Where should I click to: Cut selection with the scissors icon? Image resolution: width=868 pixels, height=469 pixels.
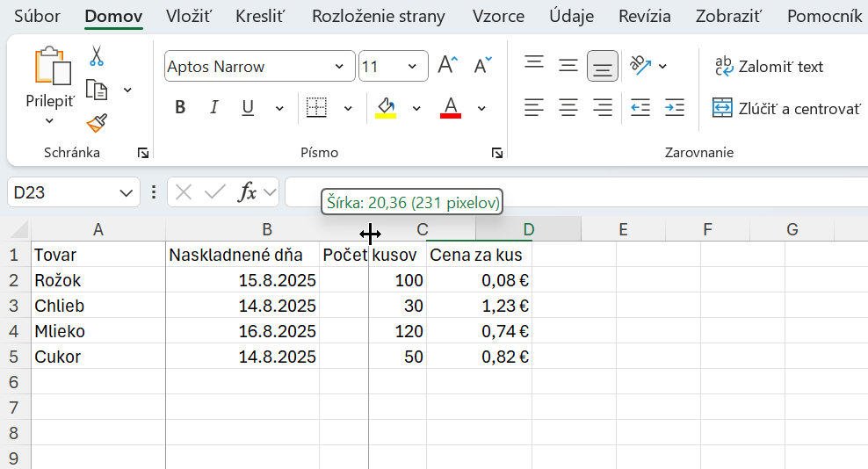[97, 56]
